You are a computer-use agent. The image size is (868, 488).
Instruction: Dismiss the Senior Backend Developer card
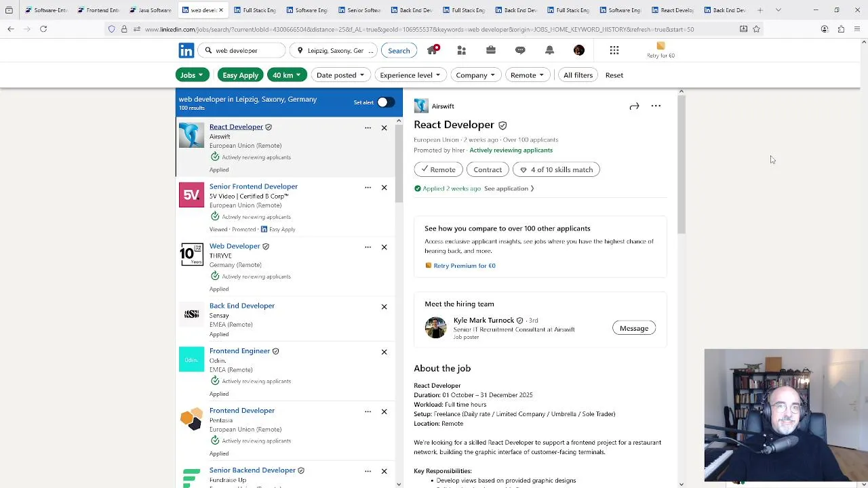384,471
